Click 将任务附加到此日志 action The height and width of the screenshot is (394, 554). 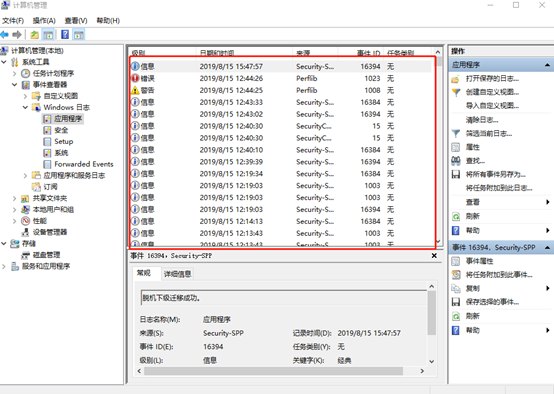pos(499,188)
